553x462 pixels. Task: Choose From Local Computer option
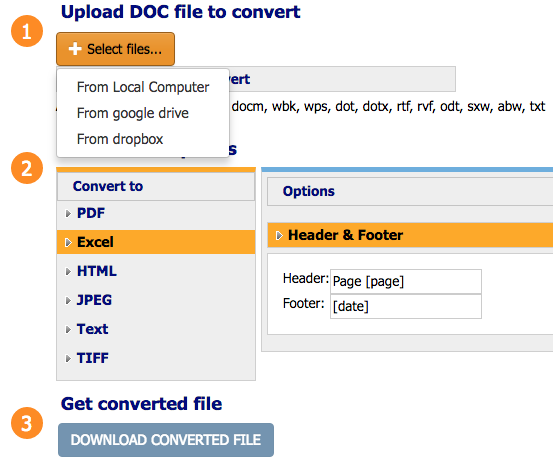[143, 87]
